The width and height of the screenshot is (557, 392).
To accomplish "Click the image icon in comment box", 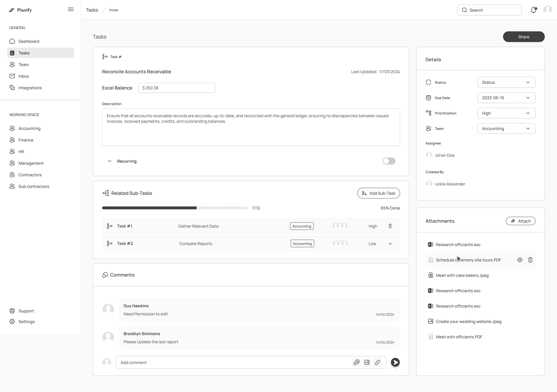I will pyautogui.click(x=367, y=362).
